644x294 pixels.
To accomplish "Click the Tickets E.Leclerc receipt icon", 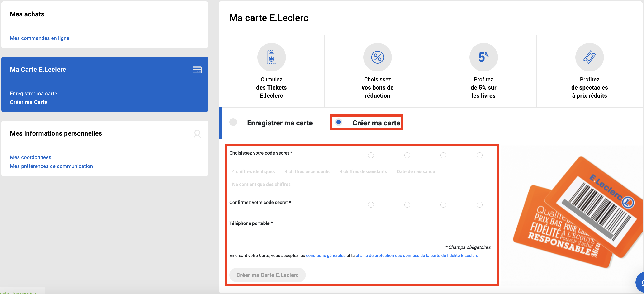I will pos(271,57).
